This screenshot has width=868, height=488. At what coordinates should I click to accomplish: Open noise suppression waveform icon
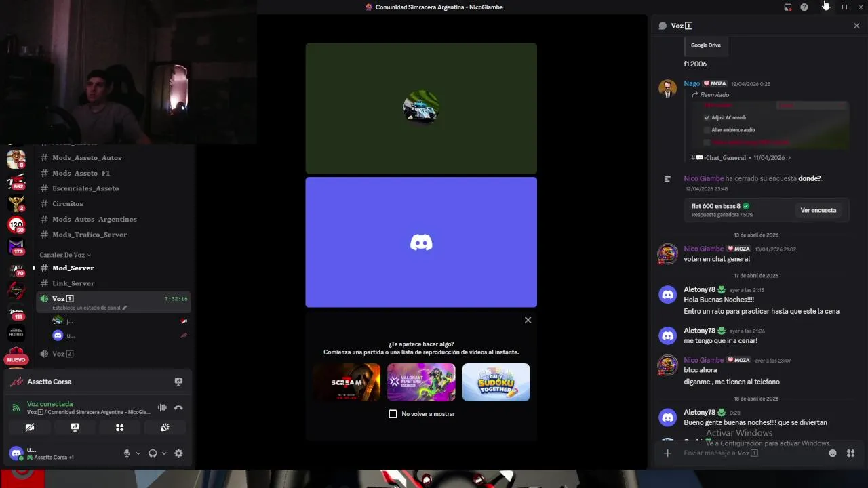click(x=162, y=408)
